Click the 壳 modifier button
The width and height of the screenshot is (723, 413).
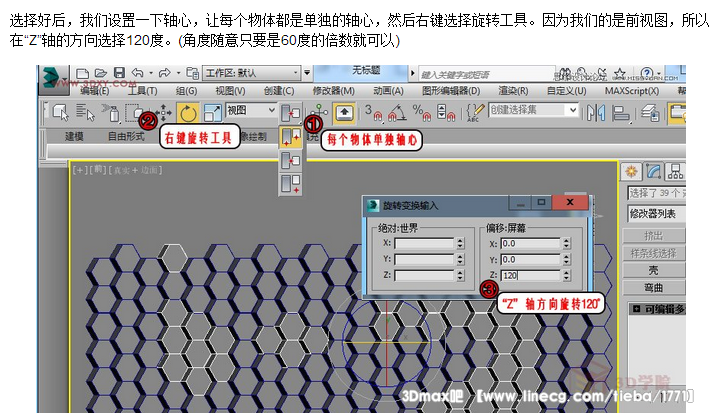[654, 270]
